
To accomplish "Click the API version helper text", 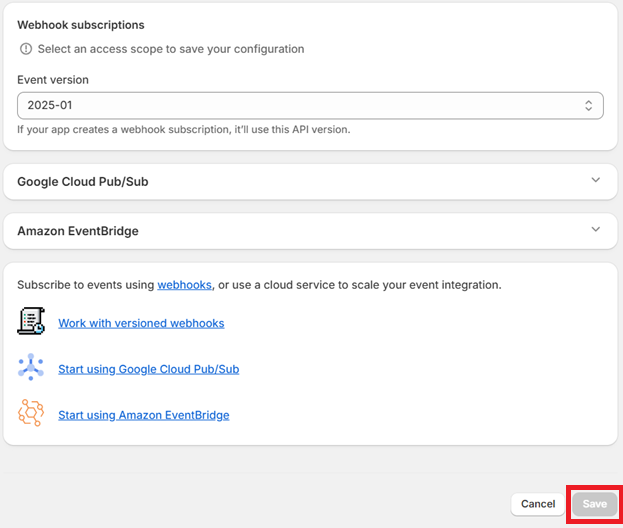I will point(183,130).
